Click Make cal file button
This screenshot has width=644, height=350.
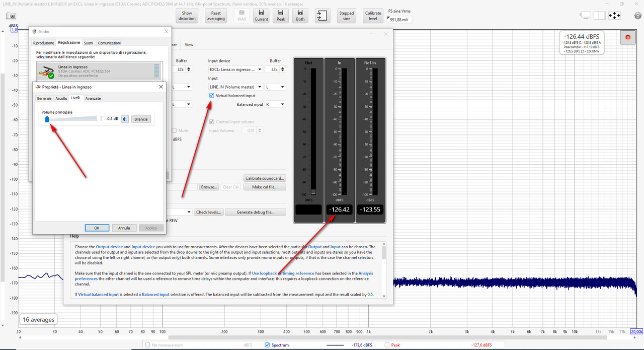(x=265, y=187)
